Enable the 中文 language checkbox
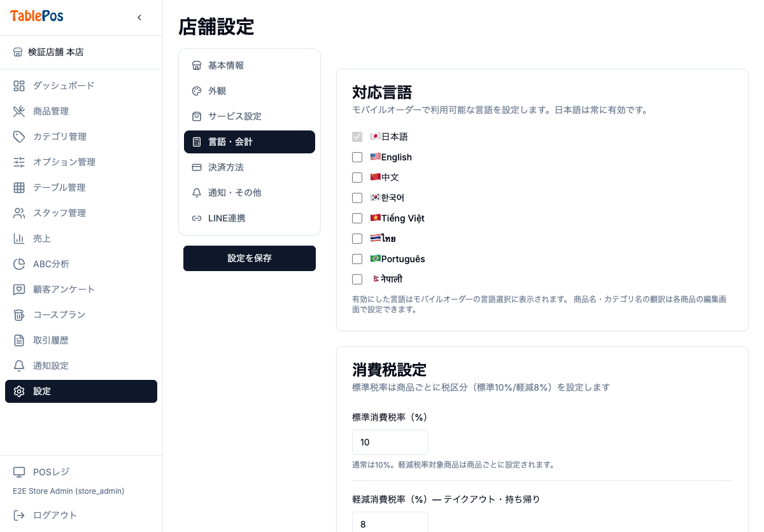The height and width of the screenshot is (532, 764). pos(357,178)
